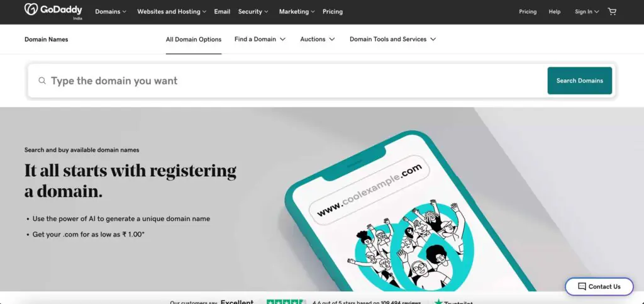Viewport: 644px width, 304px height.
Task: Expand the Domains dropdown in top bar
Action: pyautogui.click(x=111, y=11)
